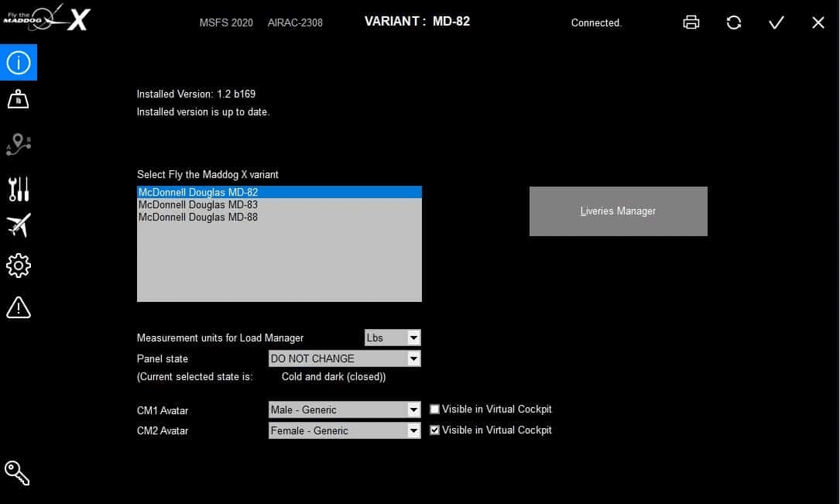Click the checkmark apply icon
The width and height of the screenshot is (840, 504).
[x=776, y=22]
